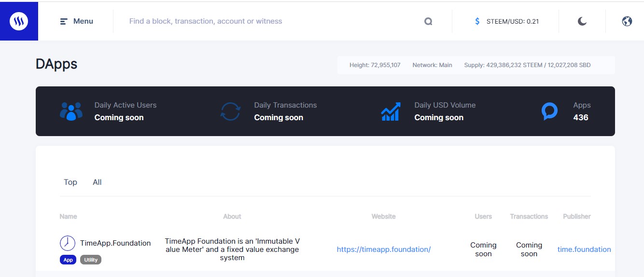The width and height of the screenshot is (644, 277).
Task: Click the gray Utility tag badge
Action: (91, 260)
